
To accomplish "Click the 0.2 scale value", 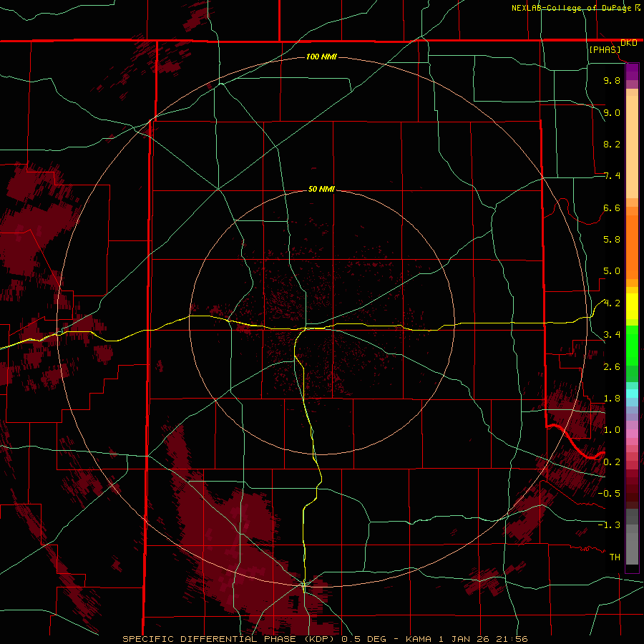I will [x=612, y=462].
